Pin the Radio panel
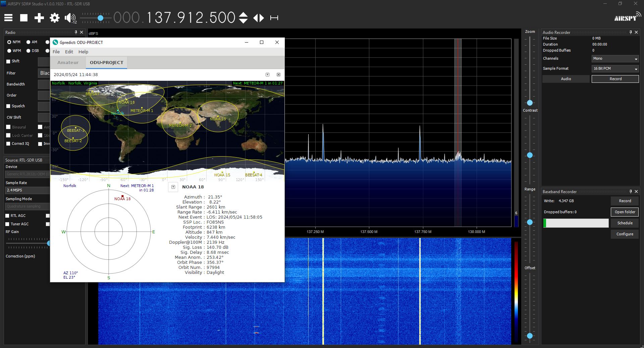The image size is (644, 348). [x=76, y=32]
